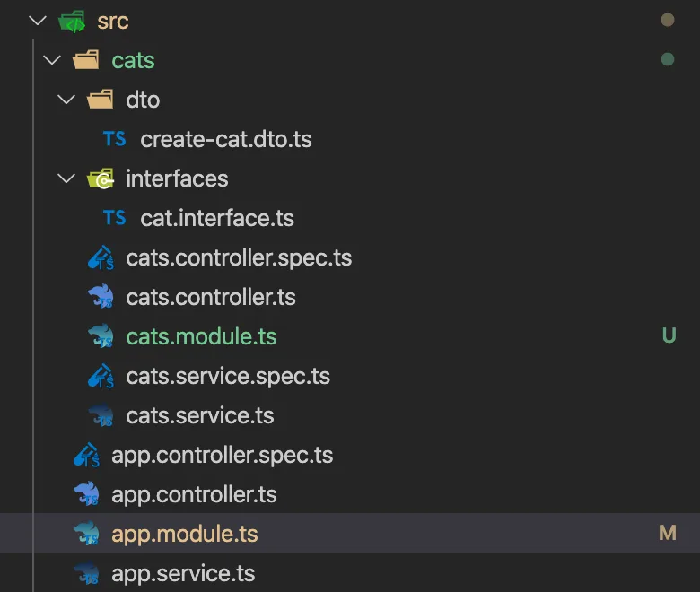Collapse the cats folder chevron

click(52, 60)
